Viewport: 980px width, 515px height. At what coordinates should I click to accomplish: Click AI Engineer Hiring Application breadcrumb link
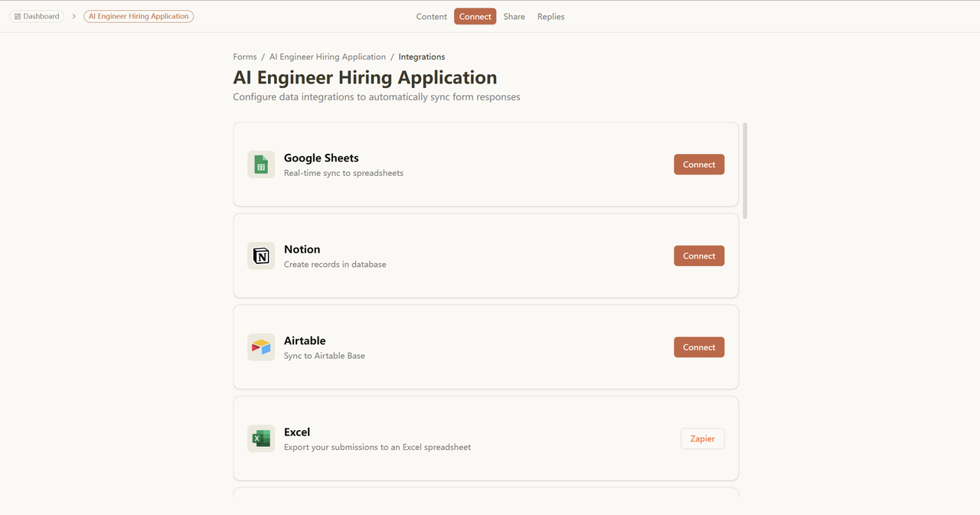327,57
